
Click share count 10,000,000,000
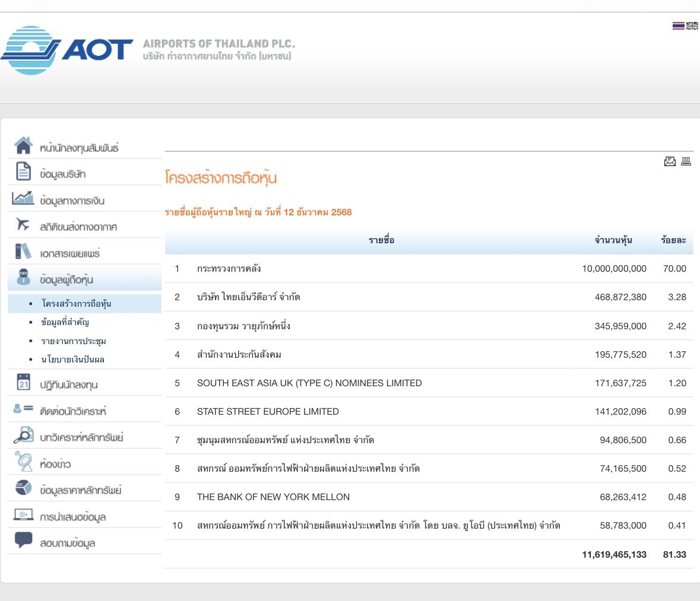tap(614, 269)
